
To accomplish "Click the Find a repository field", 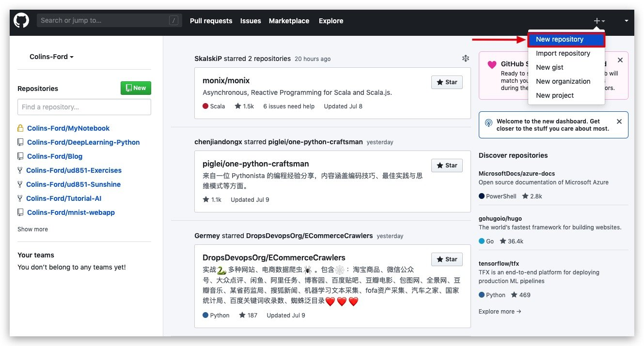I will 84,107.
